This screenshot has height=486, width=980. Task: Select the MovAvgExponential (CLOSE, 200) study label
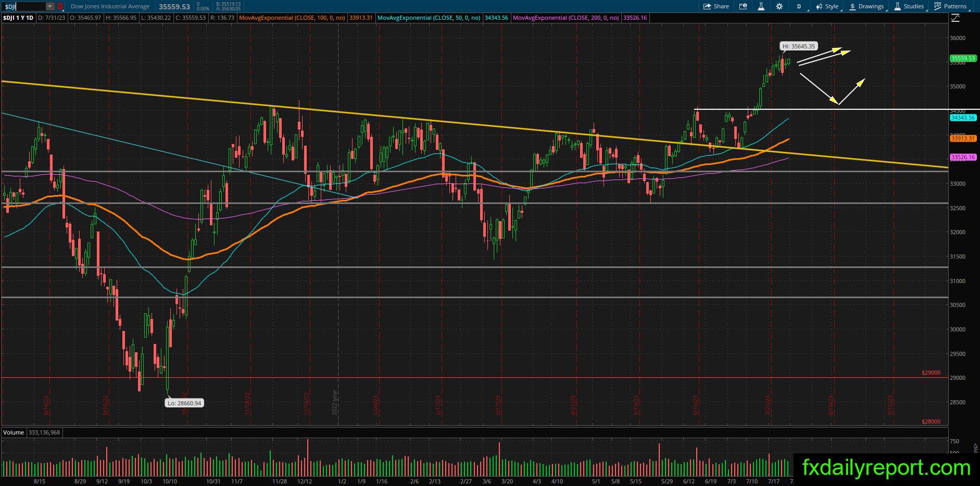(566, 18)
